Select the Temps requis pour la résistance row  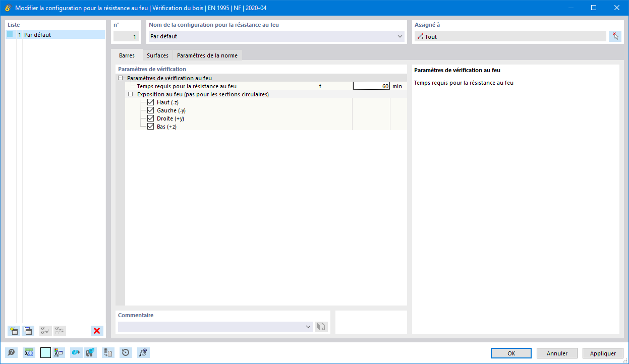(266, 86)
